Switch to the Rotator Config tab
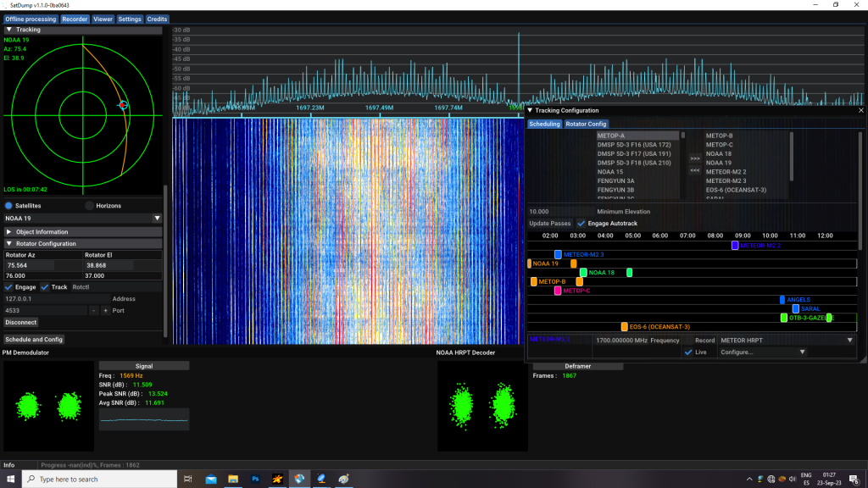This screenshot has height=488, width=868. pyautogui.click(x=587, y=124)
